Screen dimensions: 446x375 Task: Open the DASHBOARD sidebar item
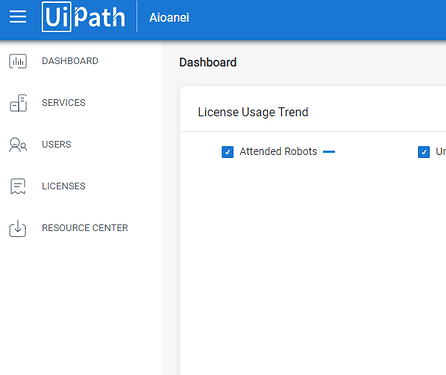pyautogui.click(x=70, y=61)
